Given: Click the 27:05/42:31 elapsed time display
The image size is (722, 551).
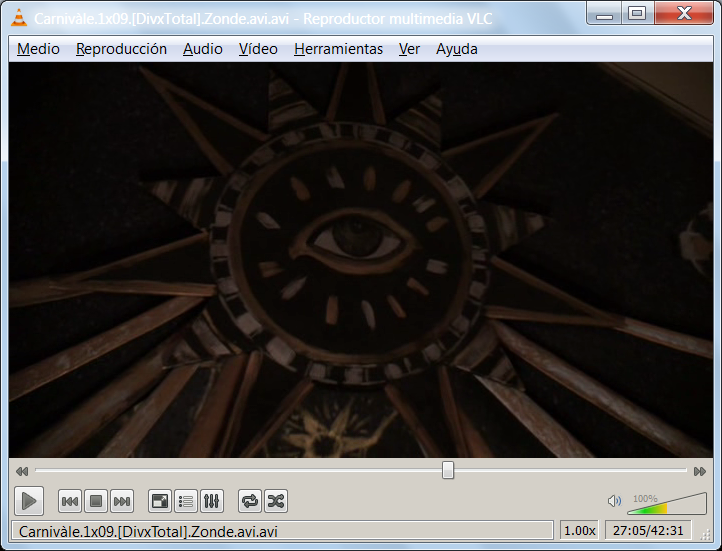Looking at the screenshot, I should click(648, 531).
